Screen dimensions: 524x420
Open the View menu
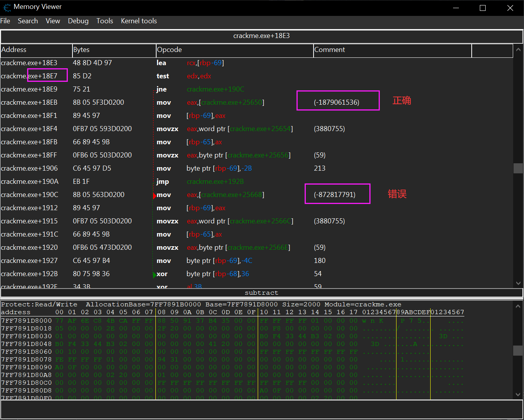pos(53,21)
